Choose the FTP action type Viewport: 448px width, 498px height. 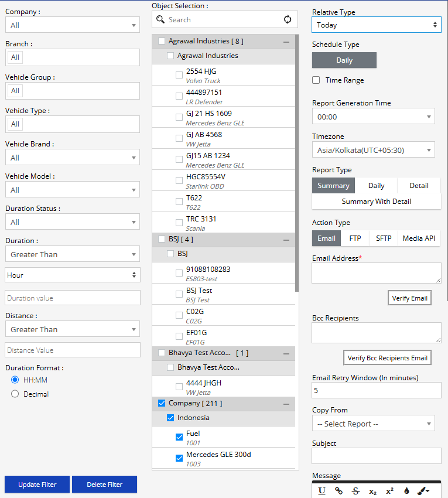pos(355,238)
